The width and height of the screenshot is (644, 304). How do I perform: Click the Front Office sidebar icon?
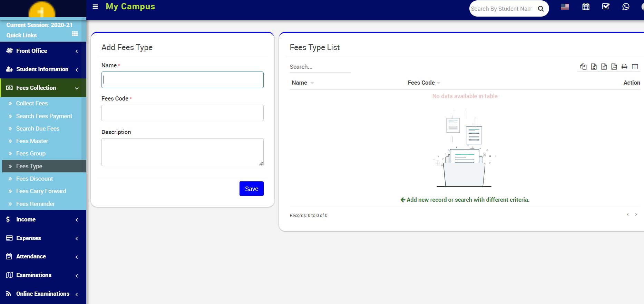coord(10,51)
